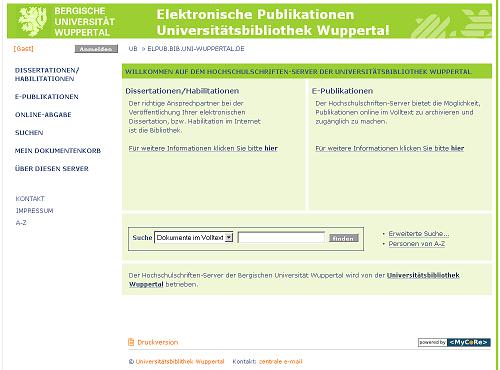Click the Willkommen auf dem Hochschulschriften-Server header
Image resolution: width=500 pixels, height=370 pixels.
pos(298,72)
